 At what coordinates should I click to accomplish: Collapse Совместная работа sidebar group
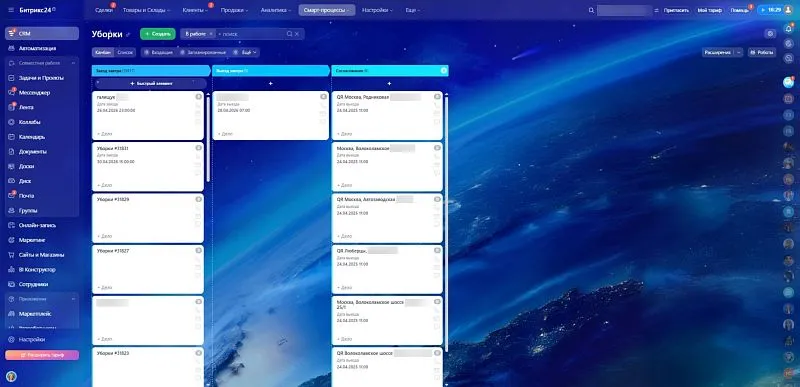tap(73, 63)
